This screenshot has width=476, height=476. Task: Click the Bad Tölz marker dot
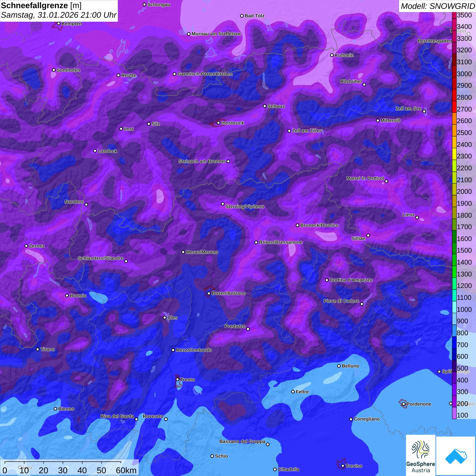[242, 16]
